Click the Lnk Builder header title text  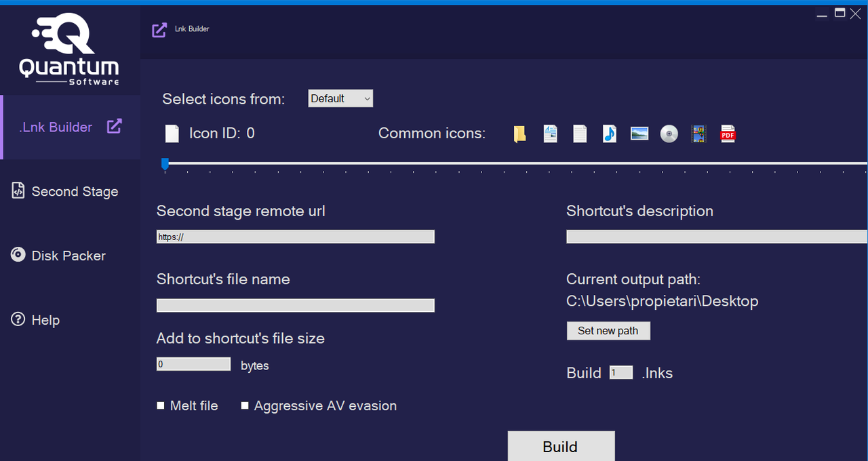[192, 29]
